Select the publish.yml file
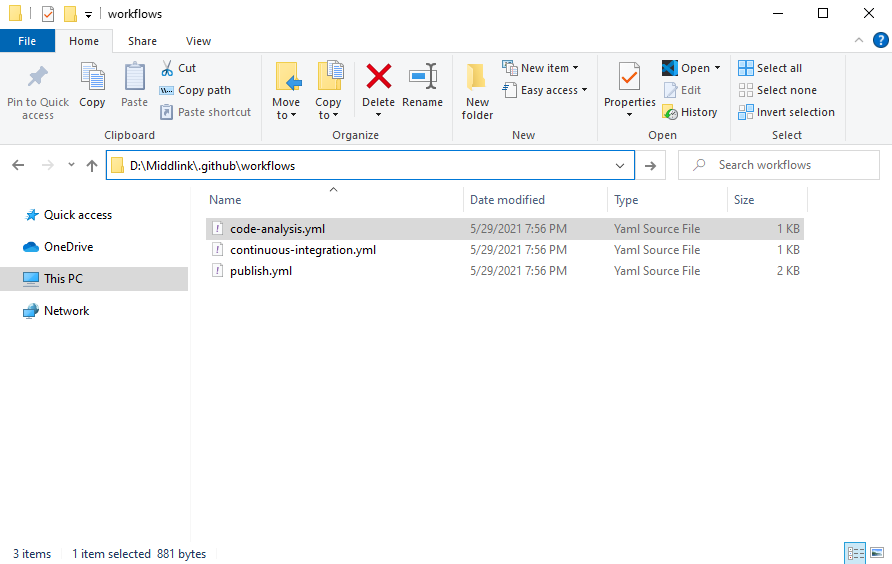This screenshot has height=564, width=892. pos(260,271)
